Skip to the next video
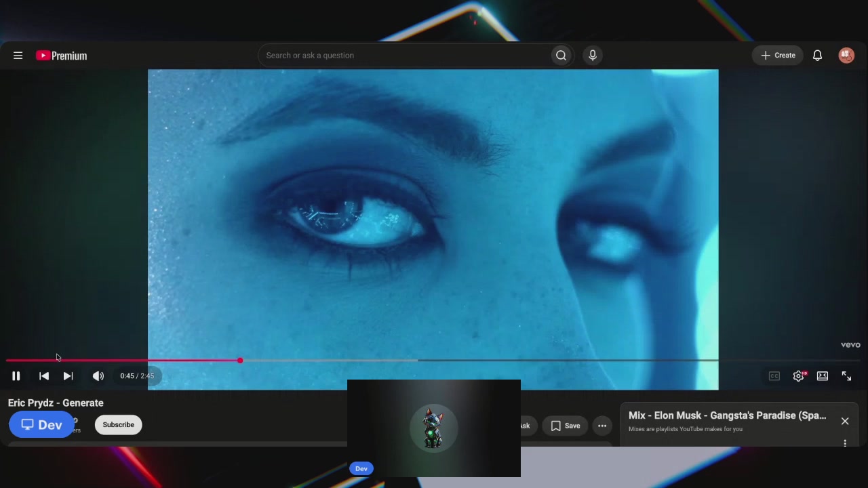 [x=68, y=375]
